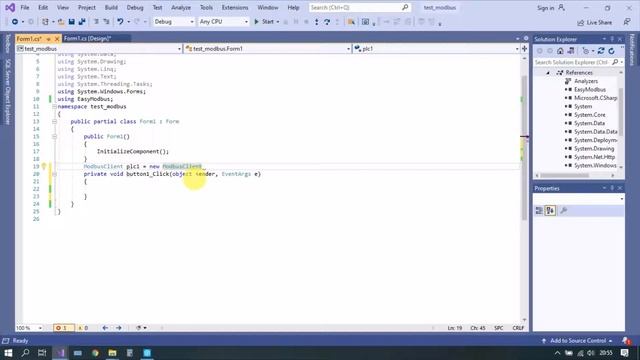
Task: Collapse the Form1 constructor code region
Action: coord(54,137)
